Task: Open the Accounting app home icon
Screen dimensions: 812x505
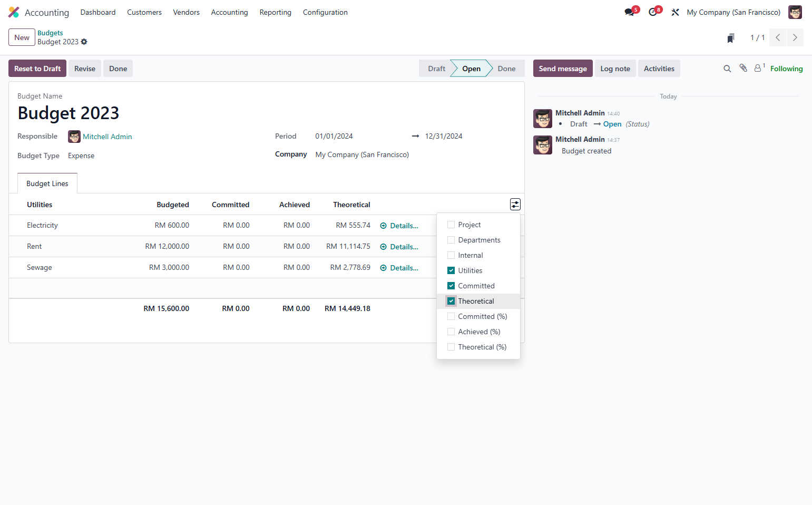Action: point(14,12)
